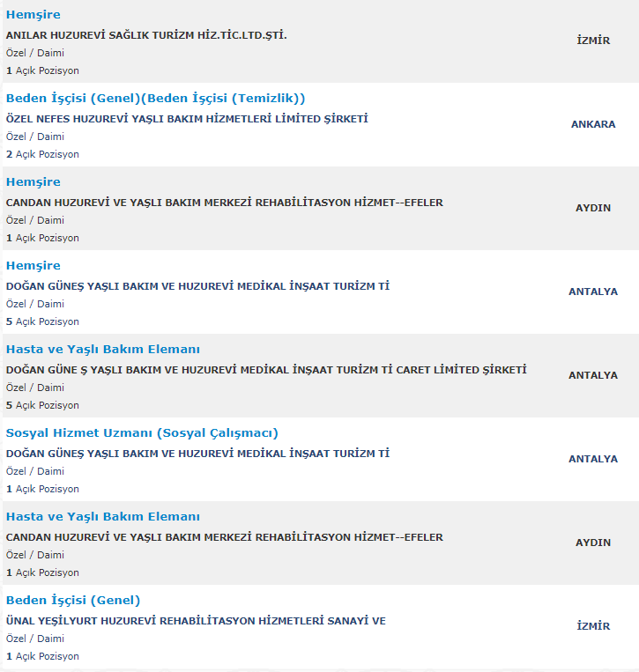Screen dimensions: 639x672
Task: Click the company name ending in CARET LİMİTED ŞİRKETİ
Action: [x=265, y=370]
